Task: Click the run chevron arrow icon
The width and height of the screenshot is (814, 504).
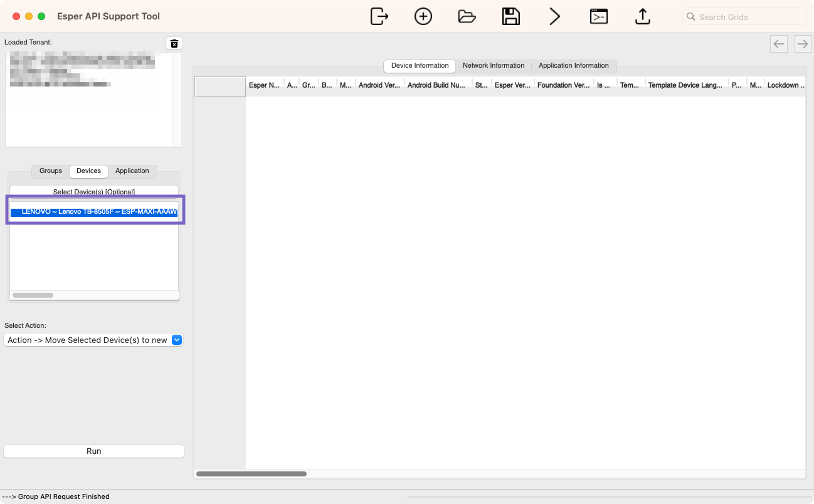Action: [x=554, y=16]
